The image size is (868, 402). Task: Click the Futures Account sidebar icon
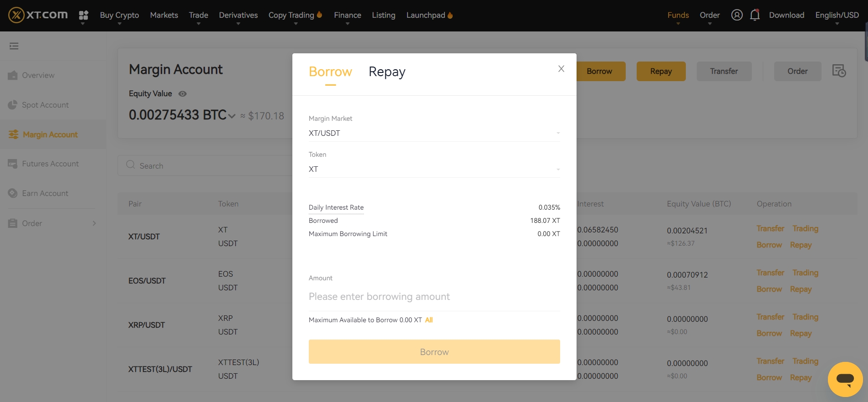13,164
